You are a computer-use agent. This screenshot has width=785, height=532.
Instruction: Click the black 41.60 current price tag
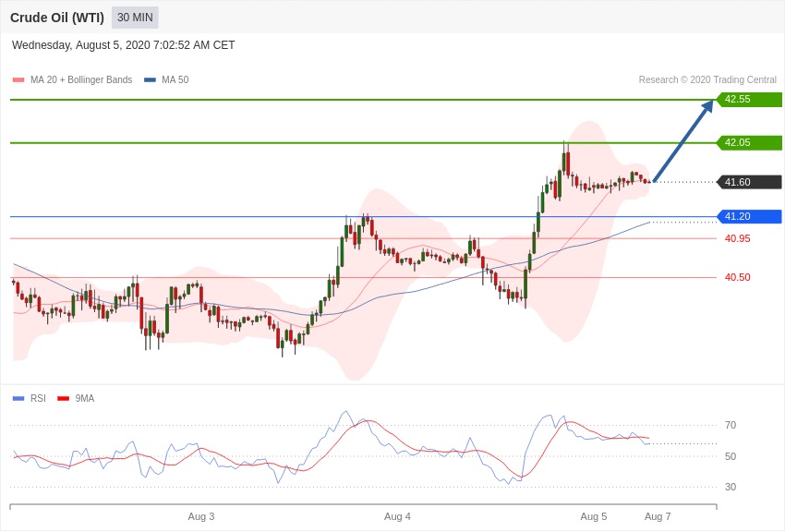click(749, 182)
